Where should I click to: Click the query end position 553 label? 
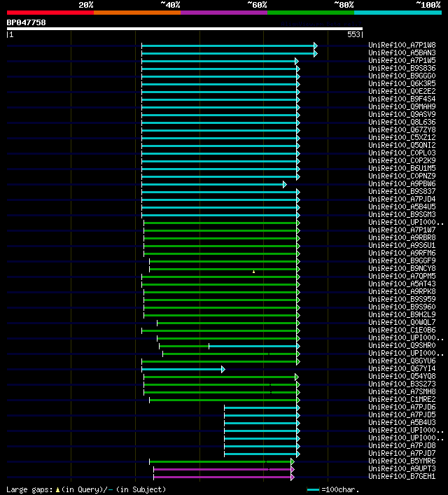click(353, 34)
